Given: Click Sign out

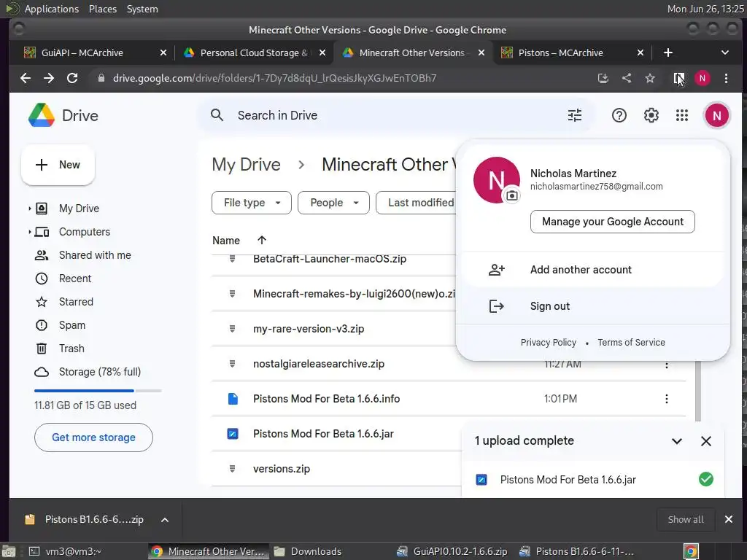Looking at the screenshot, I should pos(592,306).
